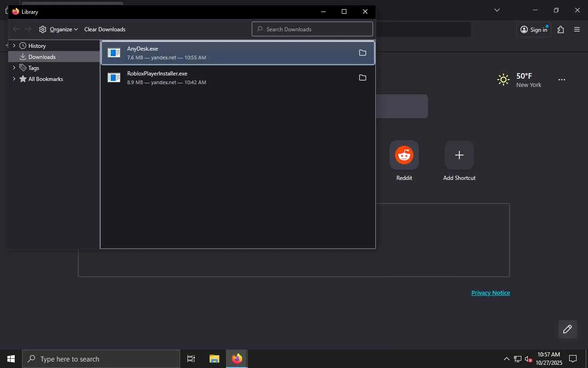Open Firefox list all tabs dropdown
Image resolution: width=588 pixels, height=368 pixels.
[497, 10]
